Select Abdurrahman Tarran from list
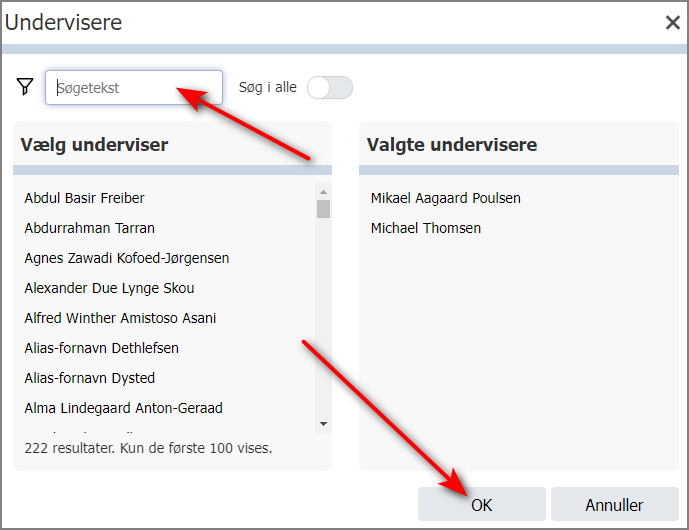The image size is (689, 530). 90,228
